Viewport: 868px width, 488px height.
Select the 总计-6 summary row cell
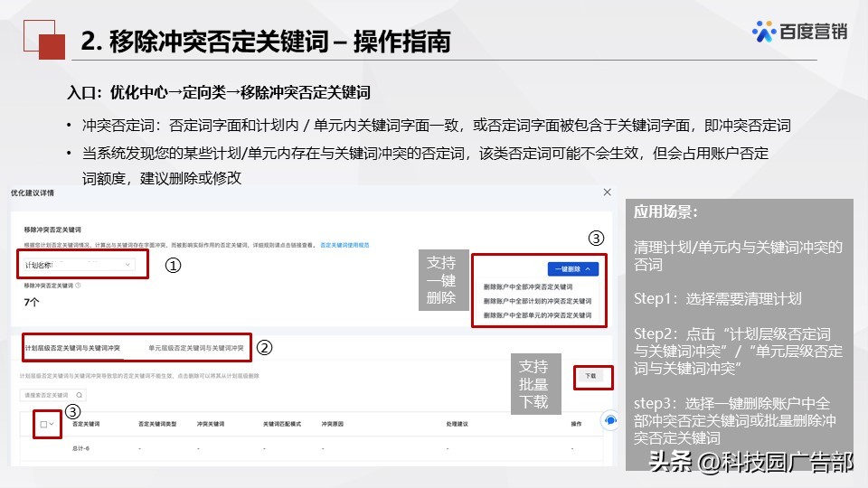(x=80, y=448)
